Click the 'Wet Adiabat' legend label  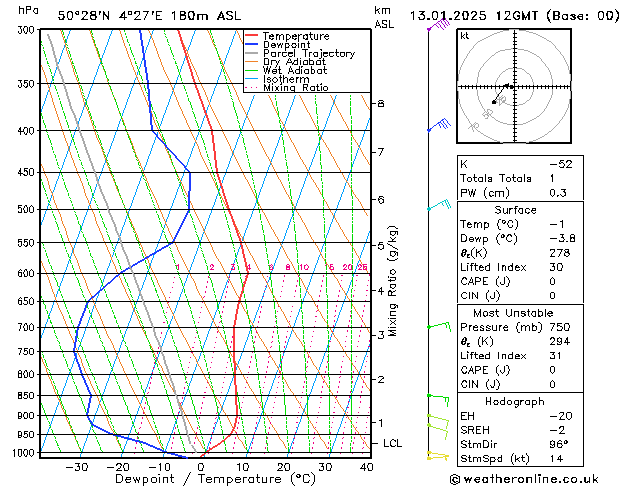295,71
